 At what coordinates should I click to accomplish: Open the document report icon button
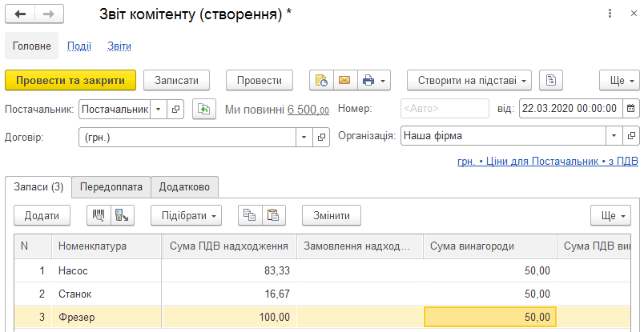pyautogui.click(x=551, y=81)
